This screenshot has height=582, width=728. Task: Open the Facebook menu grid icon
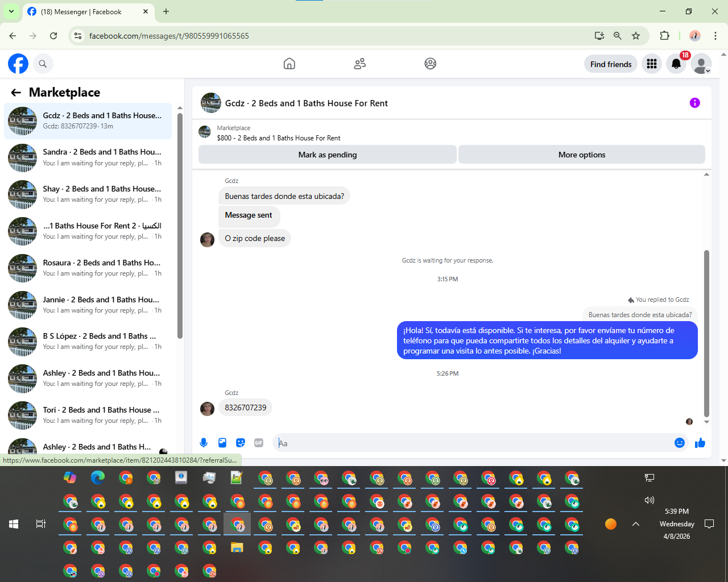pyautogui.click(x=652, y=64)
